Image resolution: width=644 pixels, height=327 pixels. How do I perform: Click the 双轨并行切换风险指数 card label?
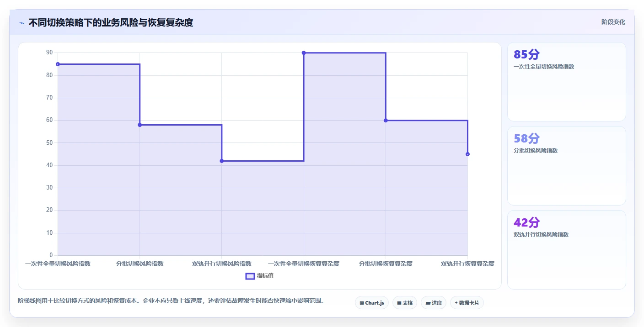(541, 235)
